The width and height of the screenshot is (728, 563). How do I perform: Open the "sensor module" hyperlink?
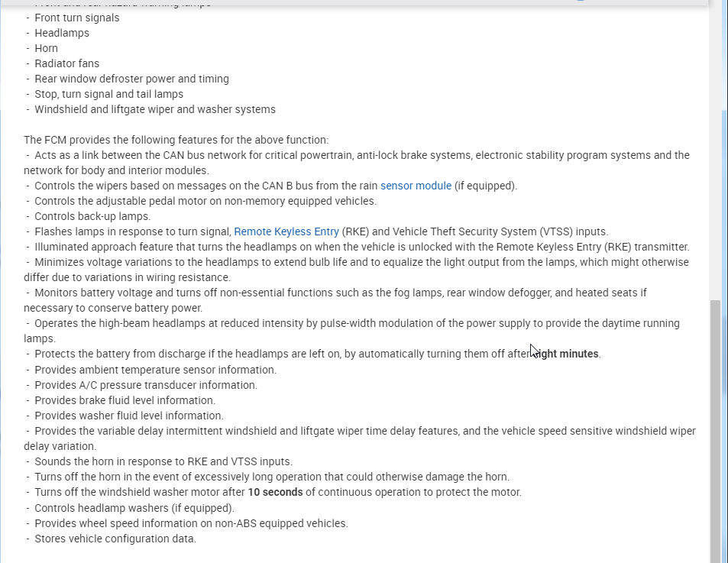(416, 186)
